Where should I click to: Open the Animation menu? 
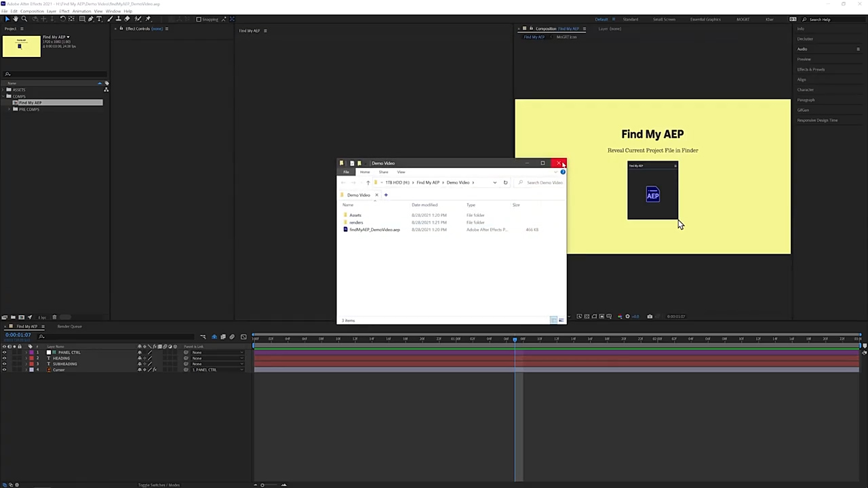(x=81, y=12)
